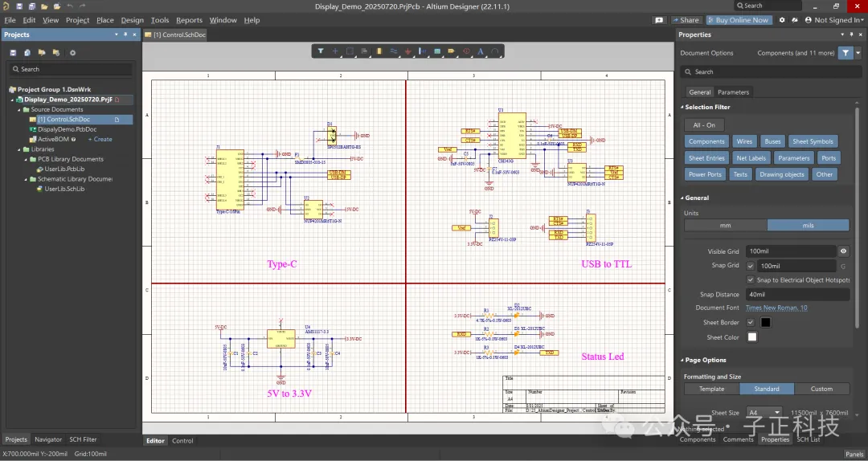Collapse the Libraries tree folder

tap(18, 149)
